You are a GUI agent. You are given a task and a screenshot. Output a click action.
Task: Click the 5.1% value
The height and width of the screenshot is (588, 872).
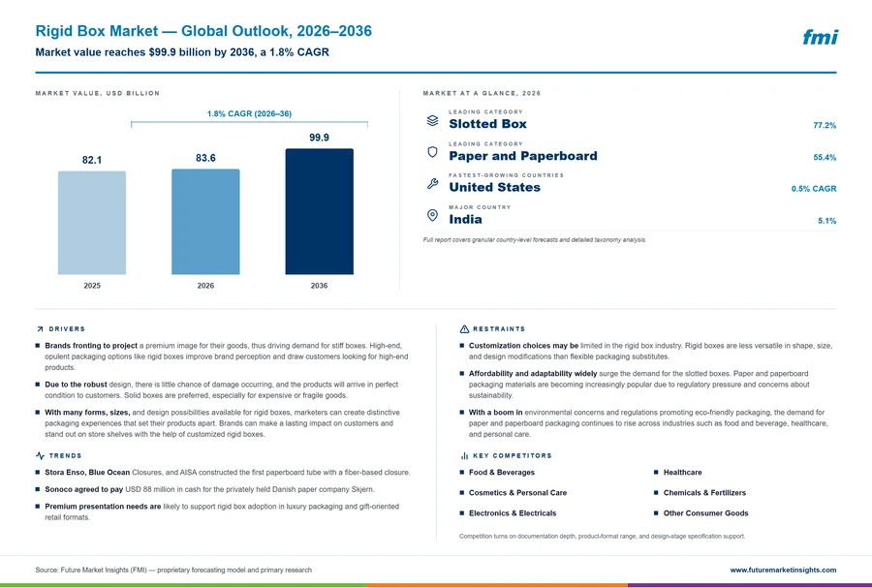pyautogui.click(x=827, y=221)
